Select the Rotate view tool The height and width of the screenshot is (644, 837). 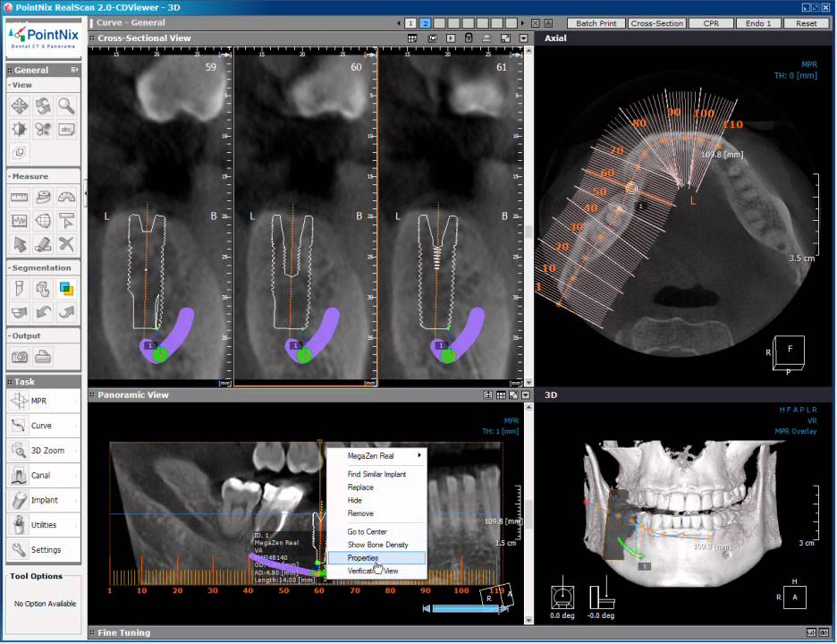pos(43,106)
